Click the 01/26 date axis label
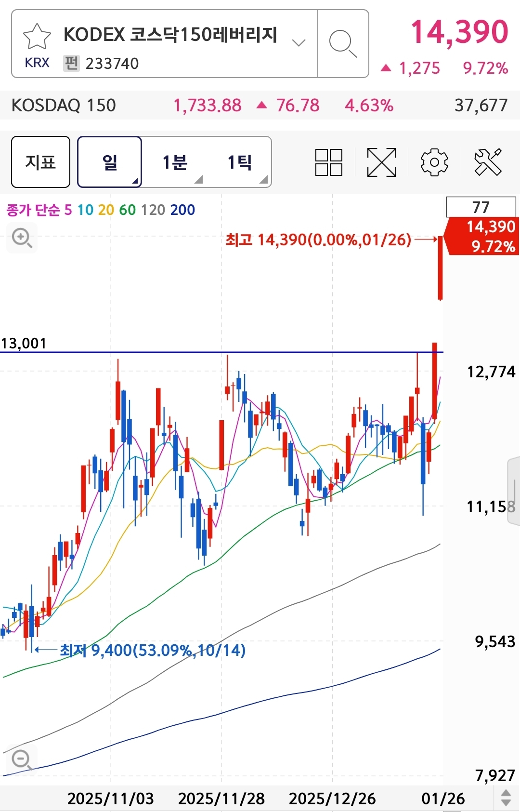 click(443, 799)
